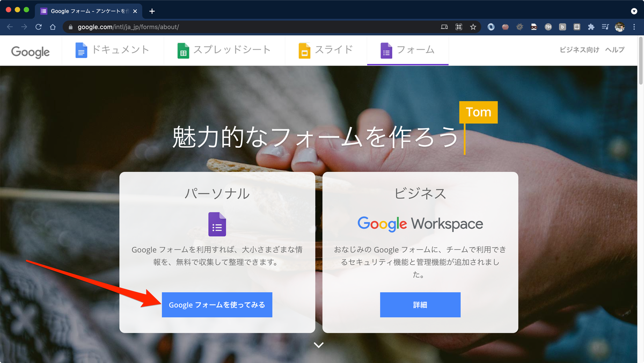Click the lock site info icon
This screenshot has width=644, height=363.
(x=70, y=26)
